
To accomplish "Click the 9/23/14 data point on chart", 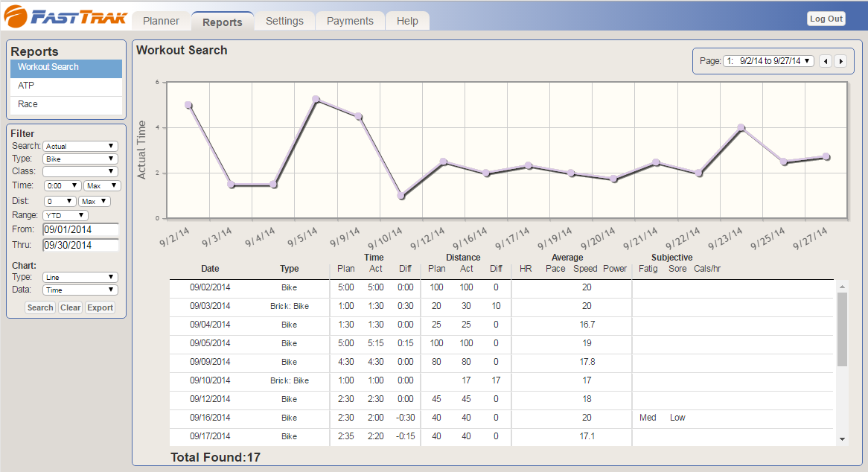I will [741, 128].
